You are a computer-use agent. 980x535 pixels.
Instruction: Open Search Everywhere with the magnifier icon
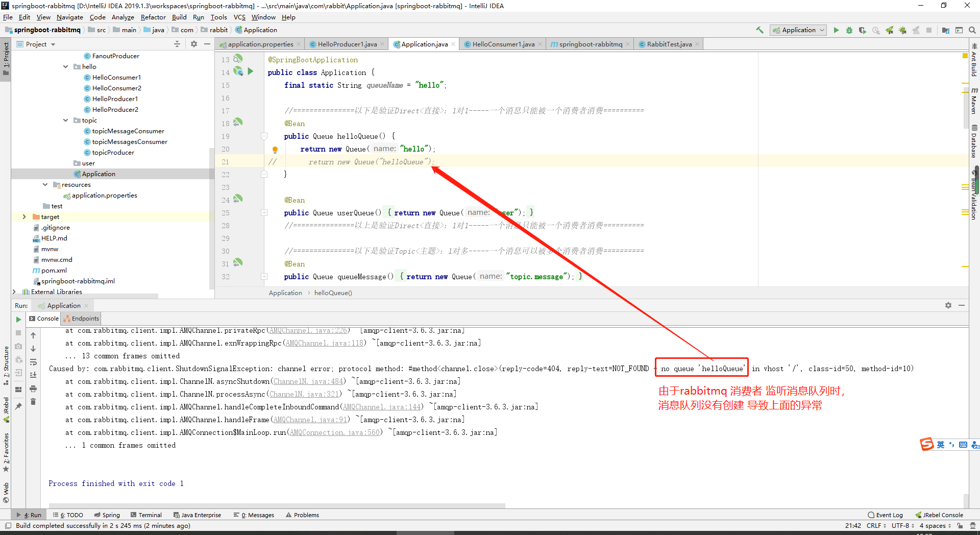click(x=972, y=30)
